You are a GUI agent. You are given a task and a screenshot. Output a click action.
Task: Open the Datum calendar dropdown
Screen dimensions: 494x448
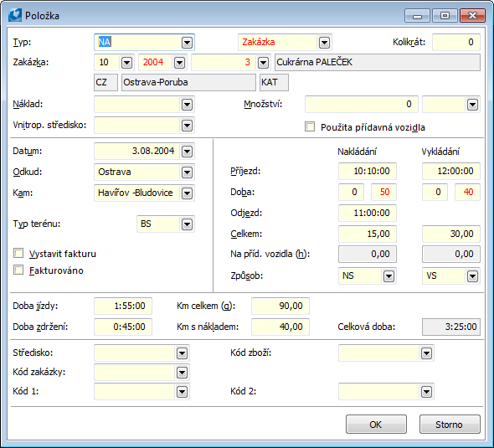click(187, 152)
